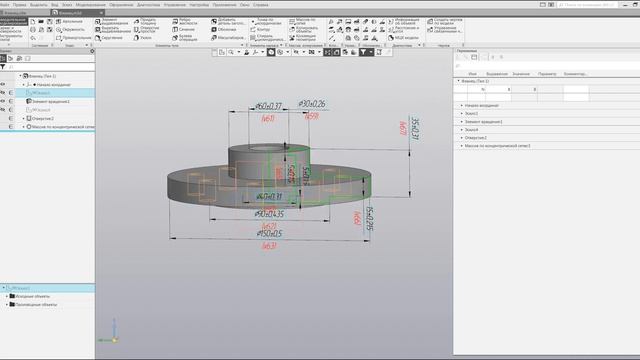Expand Массив по концентрической сетке tree node
Viewport: 640px width, 360px height.
point(24,127)
